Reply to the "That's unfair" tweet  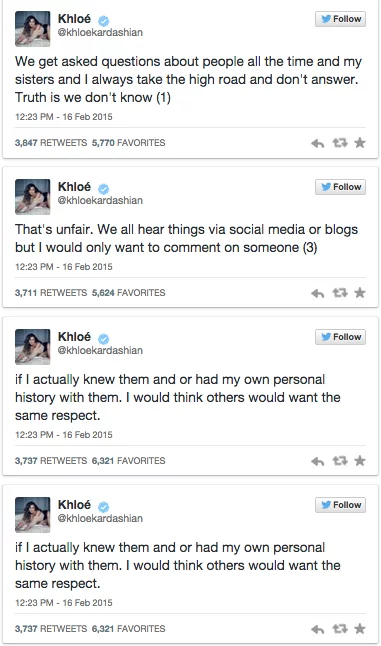click(x=317, y=293)
